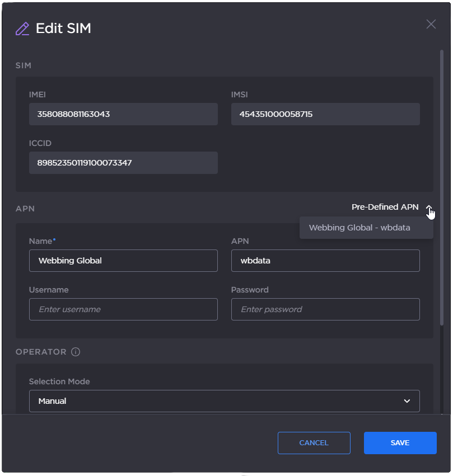Viewport: 453px width, 476px height.
Task: Click the Enter username placeholder field
Action: click(x=123, y=309)
